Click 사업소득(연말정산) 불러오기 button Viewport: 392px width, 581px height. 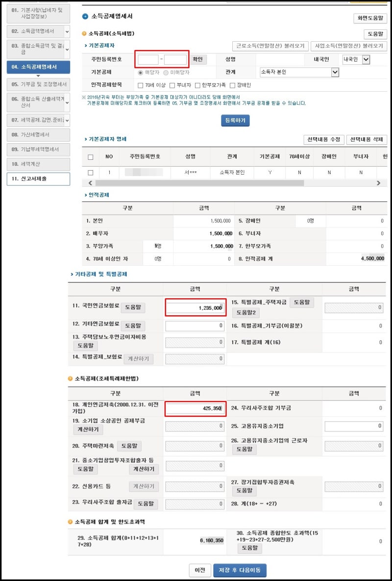[349, 46]
